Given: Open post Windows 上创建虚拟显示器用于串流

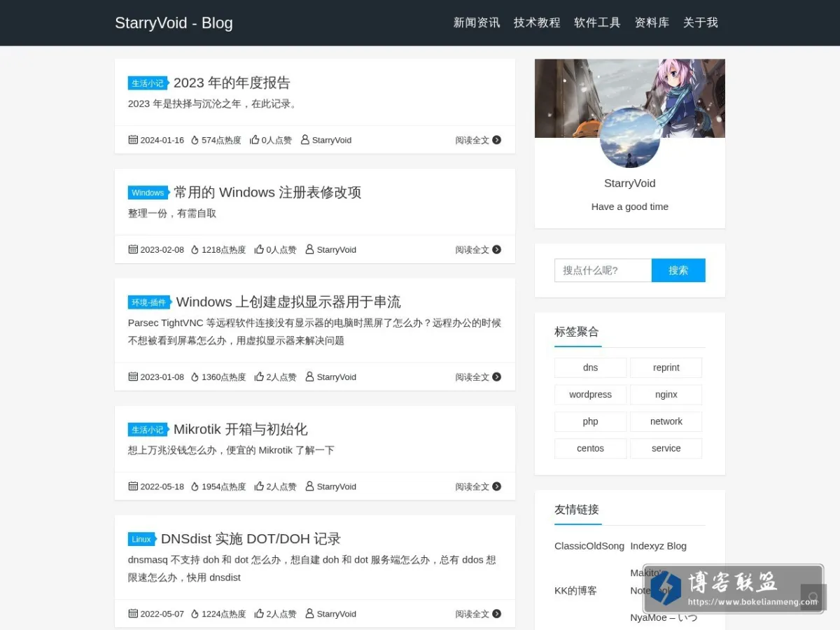Looking at the screenshot, I should coord(288,302).
